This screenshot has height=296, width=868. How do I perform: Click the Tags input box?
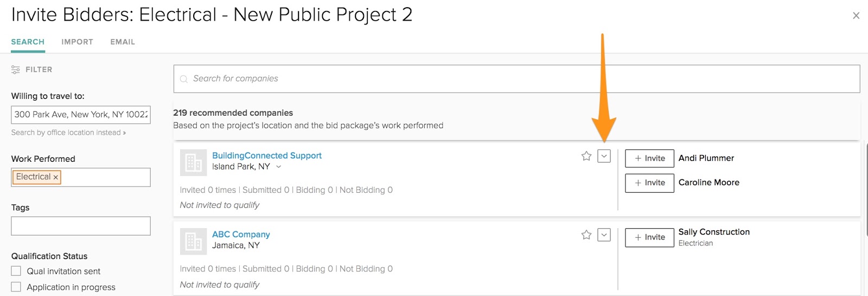[81, 226]
